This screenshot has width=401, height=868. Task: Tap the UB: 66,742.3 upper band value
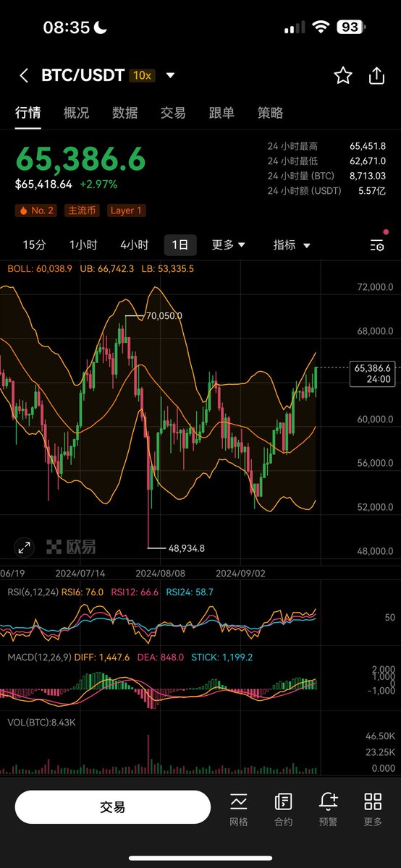(107, 268)
